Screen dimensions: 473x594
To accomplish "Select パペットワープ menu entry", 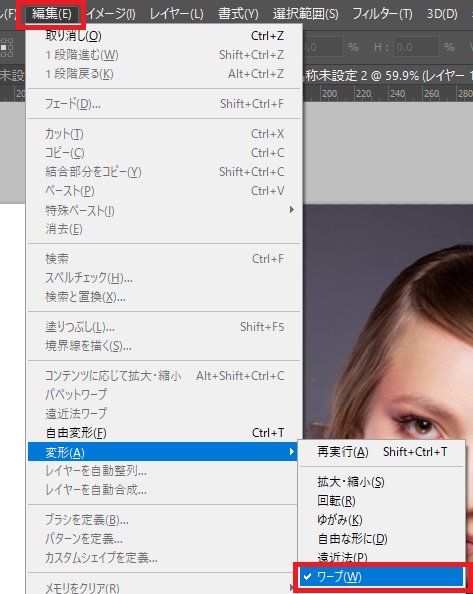I will coord(164,395).
